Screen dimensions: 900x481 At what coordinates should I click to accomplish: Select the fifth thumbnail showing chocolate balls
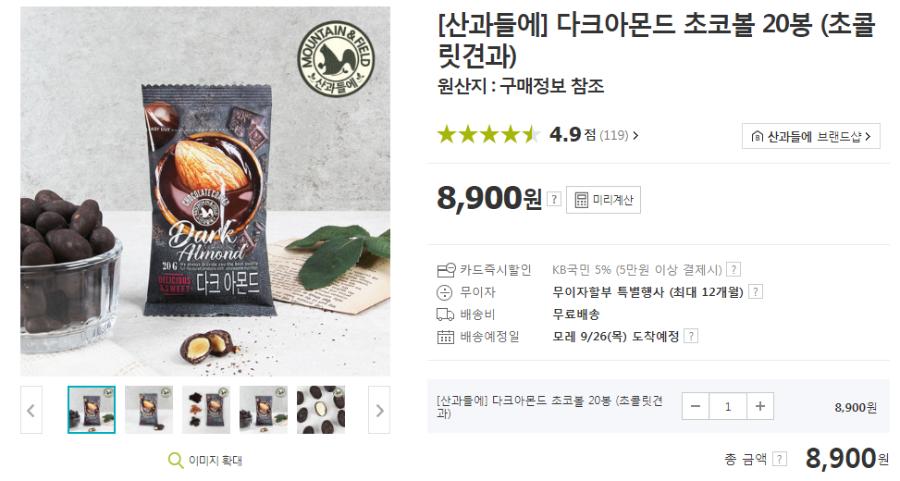point(321,410)
